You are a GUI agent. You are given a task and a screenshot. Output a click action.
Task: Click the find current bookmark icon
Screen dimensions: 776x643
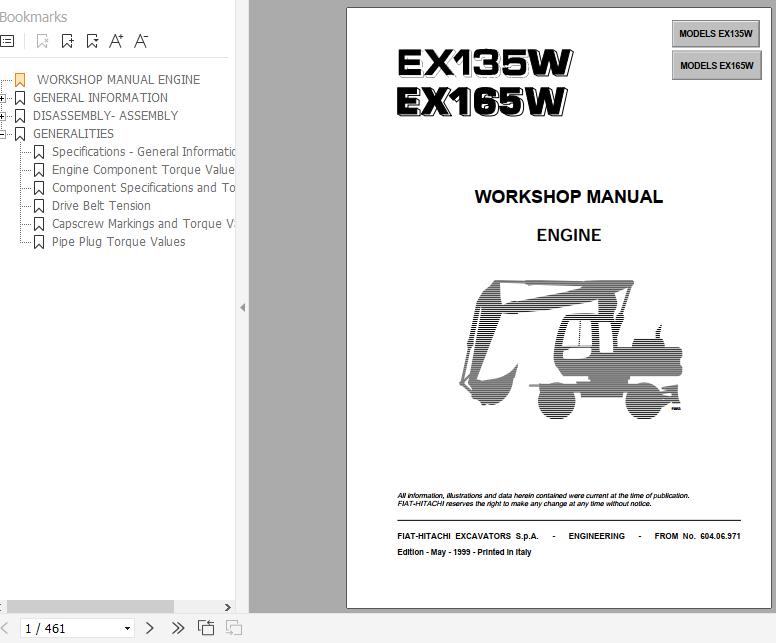pyautogui.click(x=92, y=41)
